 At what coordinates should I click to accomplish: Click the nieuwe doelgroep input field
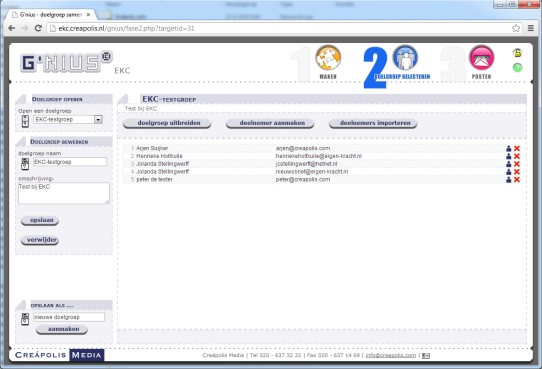coord(69,317)
